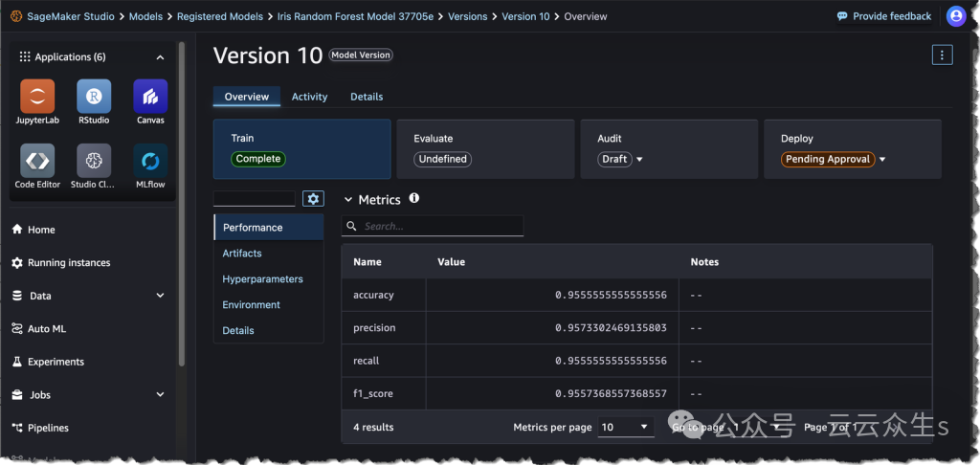Image resolution: width=980 pixels, height=465 pixels.
Task: Go to Models breadcrumb link
Action: tap(145, 17)
